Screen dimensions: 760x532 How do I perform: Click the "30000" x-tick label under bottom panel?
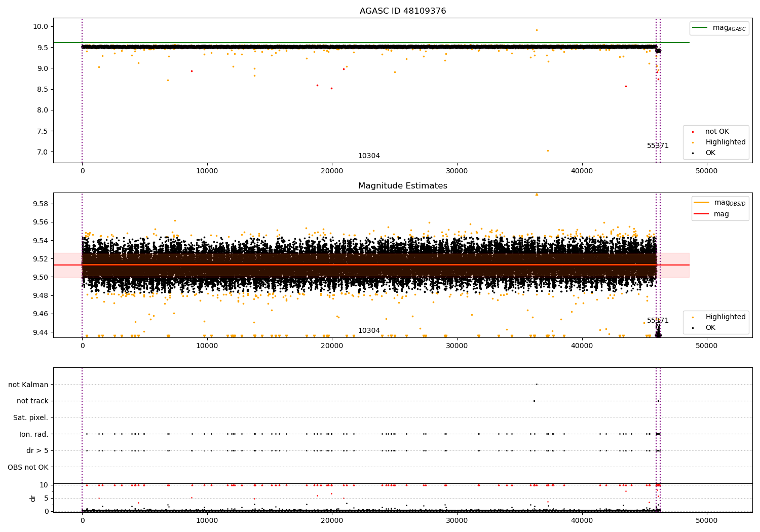pos(457,520)
